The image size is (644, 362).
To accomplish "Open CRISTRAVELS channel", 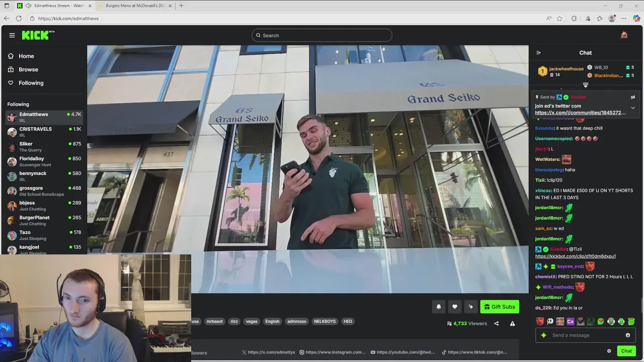I will pyautogui.click(x=44, y=132).
